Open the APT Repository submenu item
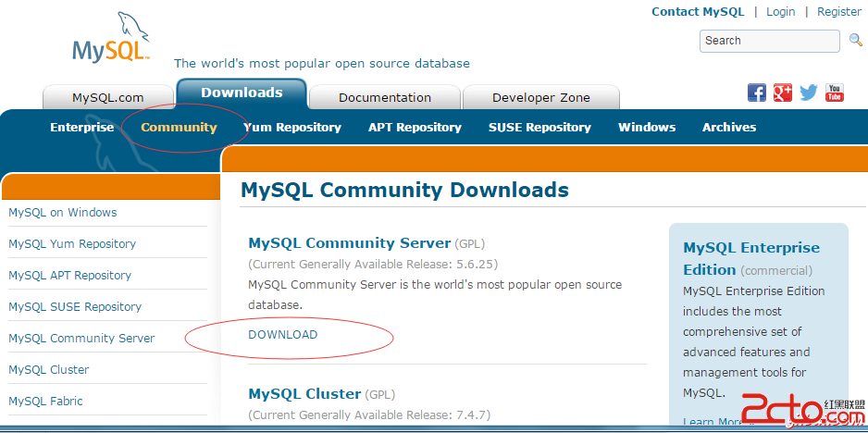The width and height of the screenshot is (868, 433). pyautogui.click(x=415, y=128)
